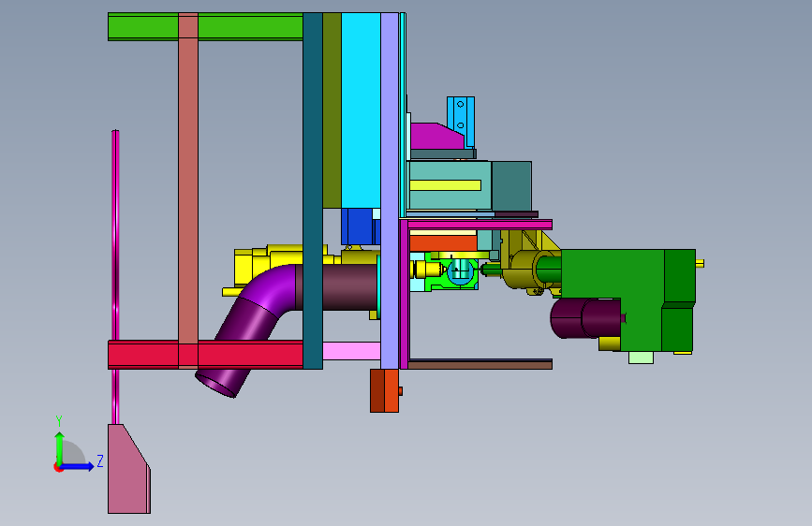Select the small yellow pin on green housing end
Screen dimensions: 812x526
[x=700, y=264]
